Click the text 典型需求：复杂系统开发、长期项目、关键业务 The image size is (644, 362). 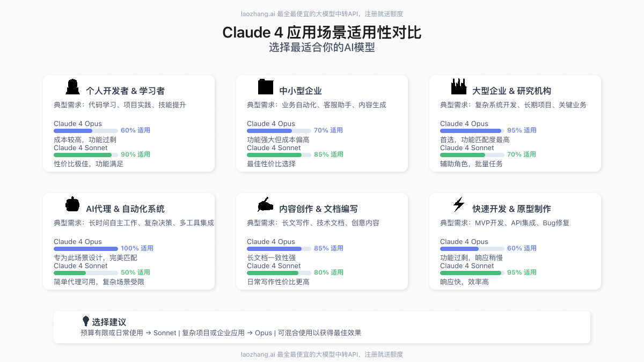pyautogui.click(x=513, y=105)
